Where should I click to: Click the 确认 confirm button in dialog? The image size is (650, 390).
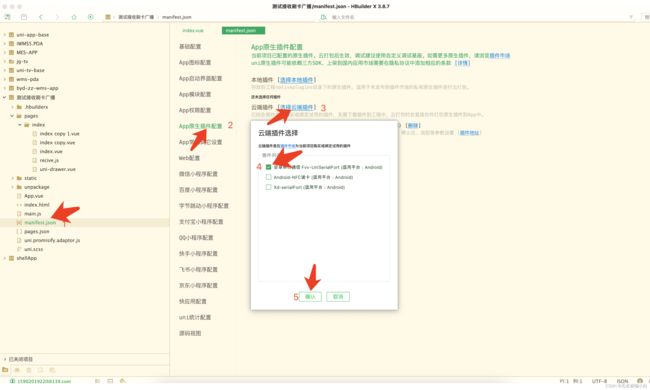click(x=310, y=297)
